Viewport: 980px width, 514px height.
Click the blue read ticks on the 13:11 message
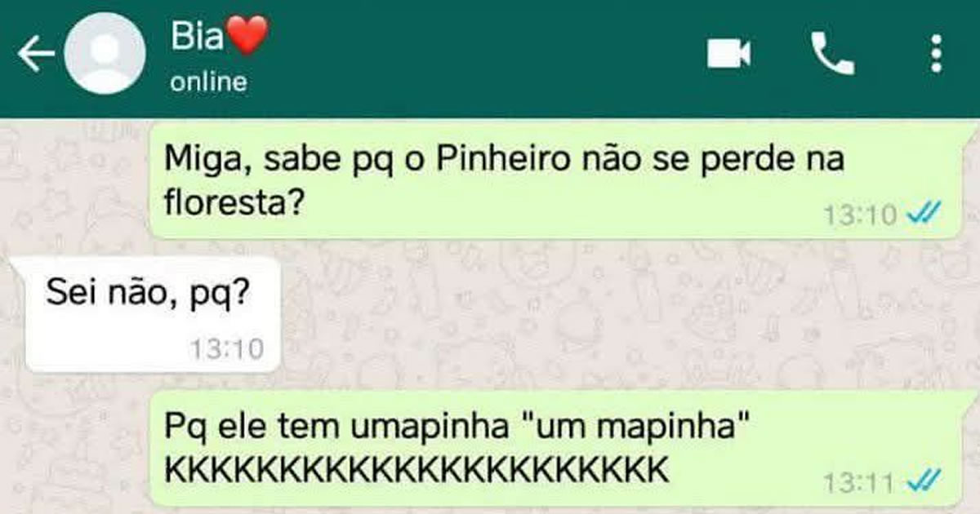[926, 481]
